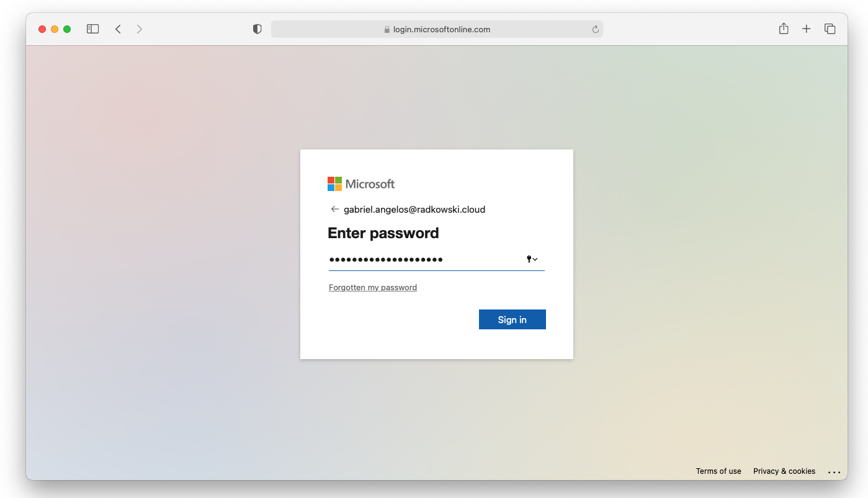Click the padlock icon in address bar
This screenshot has width=868, height=498.
387,29
